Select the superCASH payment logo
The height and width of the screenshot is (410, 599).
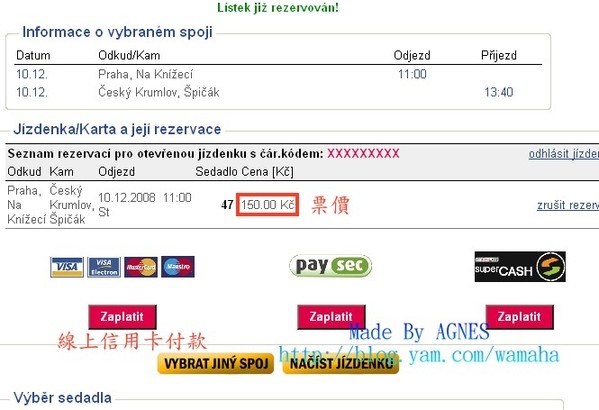point(520,267)
